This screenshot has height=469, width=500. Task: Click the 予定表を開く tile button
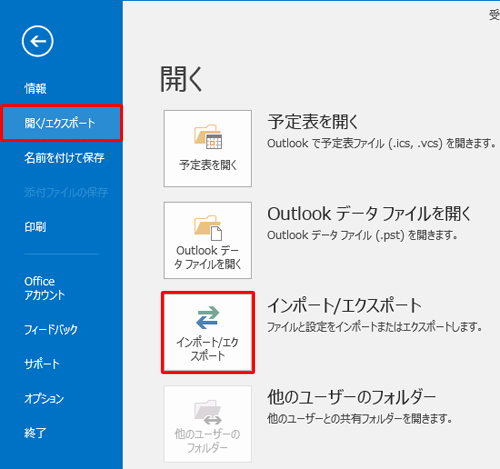[x=208, y=149]
